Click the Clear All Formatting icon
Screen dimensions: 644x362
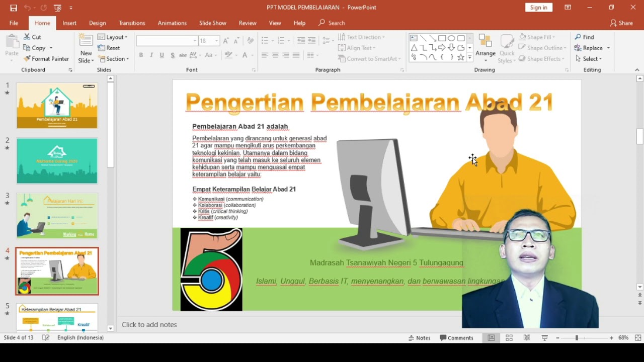tap(251, 41)
